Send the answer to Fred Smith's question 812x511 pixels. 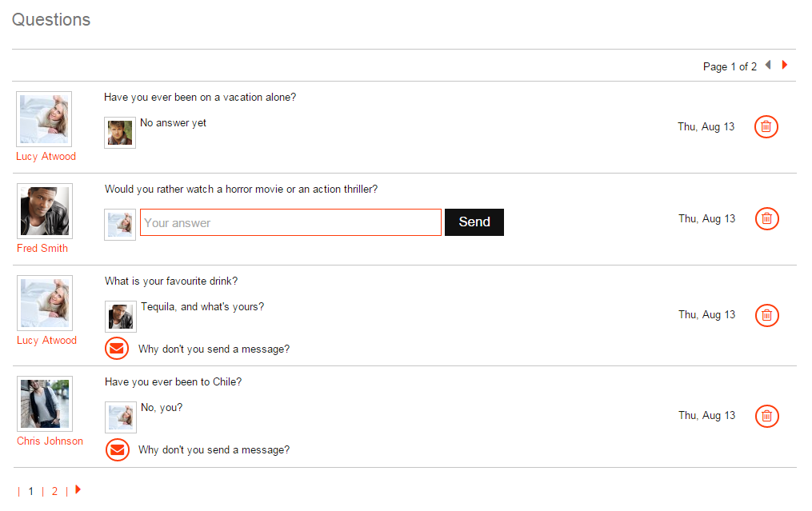click(x=474, y=222)
